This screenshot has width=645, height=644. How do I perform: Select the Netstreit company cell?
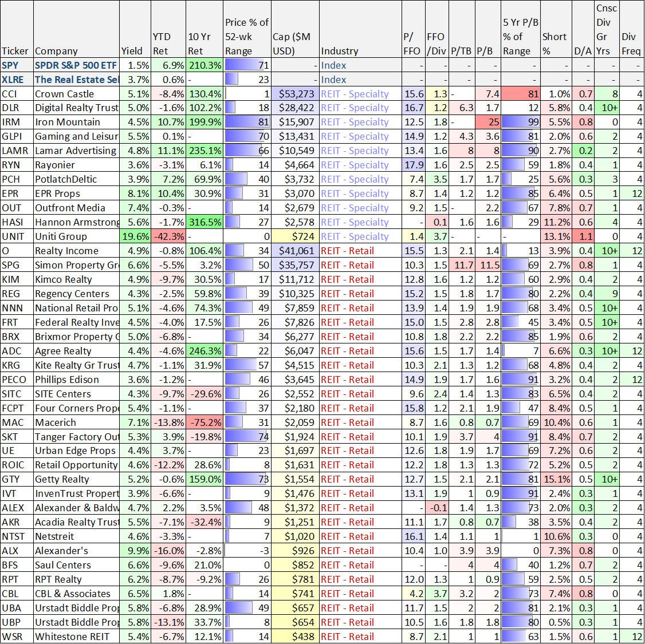pyautogui.click(x=77, y=536)
